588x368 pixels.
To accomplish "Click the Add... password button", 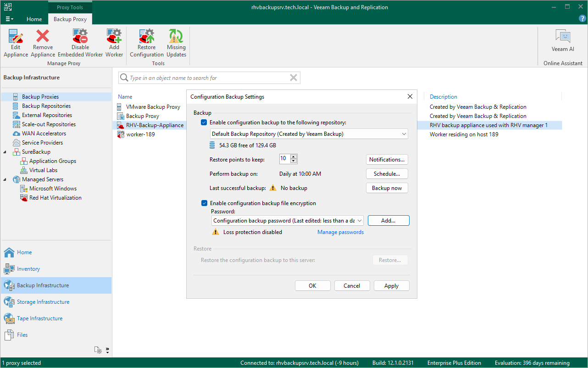I will coord(388,221).
